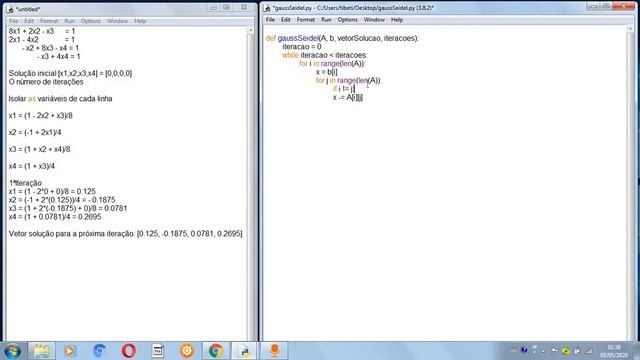The width and height of the screenshot is (640, 360).
Task: Open the orange microphone recorder taskbar icon
Action: [274, 351]
